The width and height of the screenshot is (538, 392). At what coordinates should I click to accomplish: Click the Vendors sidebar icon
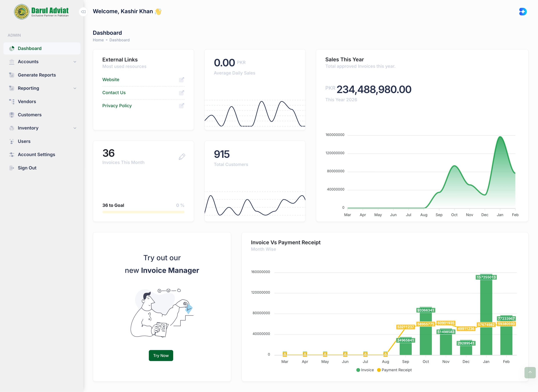[x=12, y=102]
